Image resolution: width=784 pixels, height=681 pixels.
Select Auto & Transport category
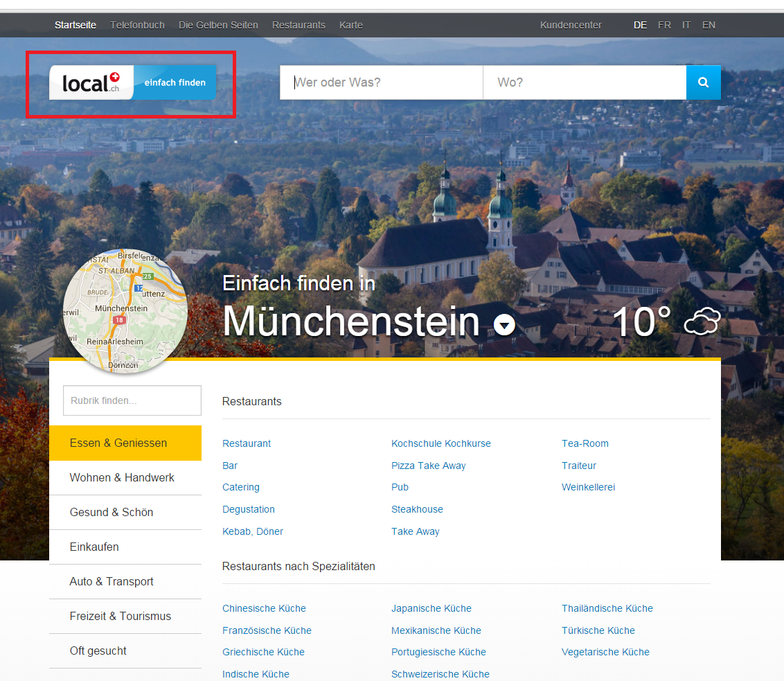(125, 581)
